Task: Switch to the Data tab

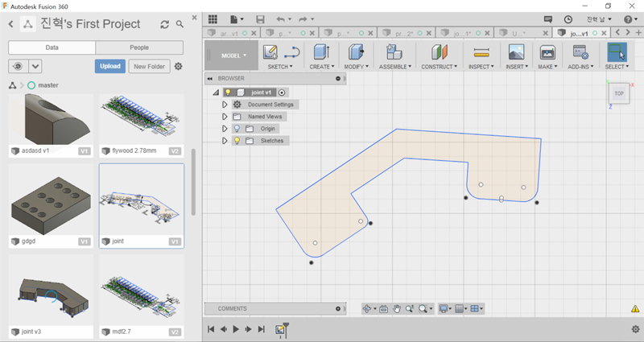Action: tap(52, 47)
